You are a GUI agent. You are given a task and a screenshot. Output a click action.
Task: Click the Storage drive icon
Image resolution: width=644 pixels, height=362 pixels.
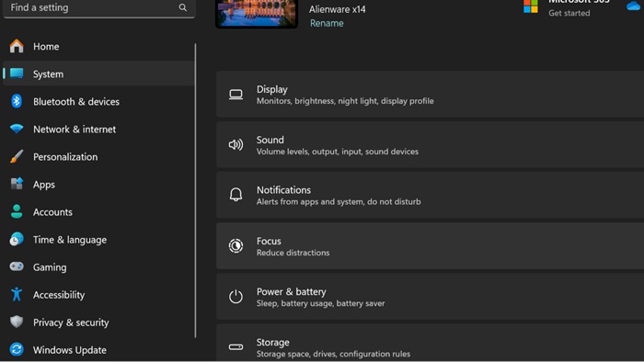click(236, 346)
